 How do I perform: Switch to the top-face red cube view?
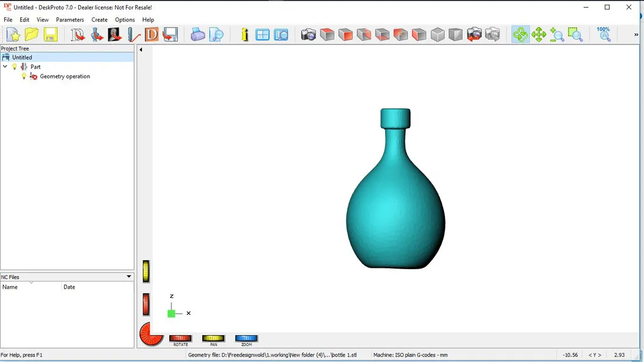[x=327, y=35]
